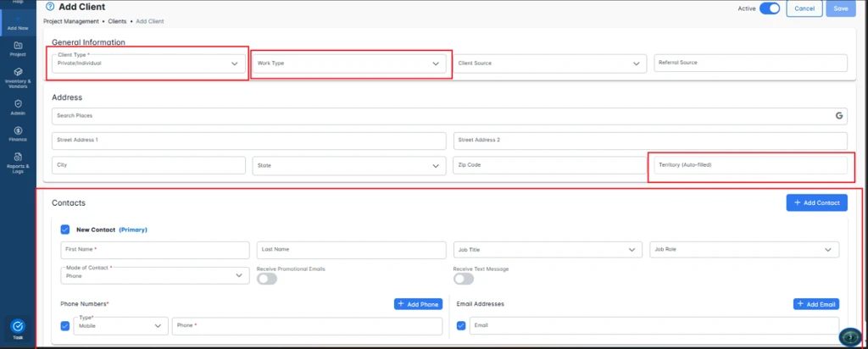Toggle the Active switch off
The height and width of the screenshot is (349, 868).
point(770,8)
